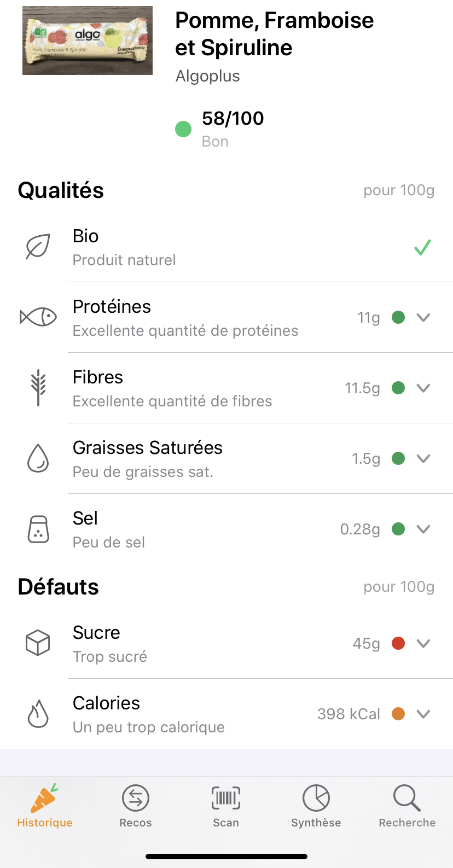
Task: Tap the Algoplus brand name
Action: tap(208, 76)
